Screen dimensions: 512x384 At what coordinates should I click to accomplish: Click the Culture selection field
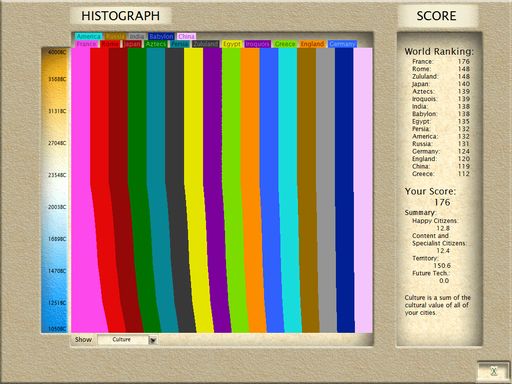pos(123,340)
